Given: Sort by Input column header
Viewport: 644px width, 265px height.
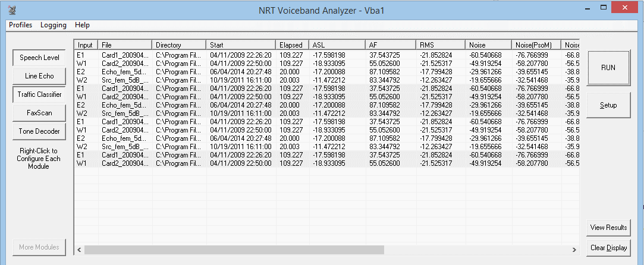Looking at the screenshot, I should point(86,45).
